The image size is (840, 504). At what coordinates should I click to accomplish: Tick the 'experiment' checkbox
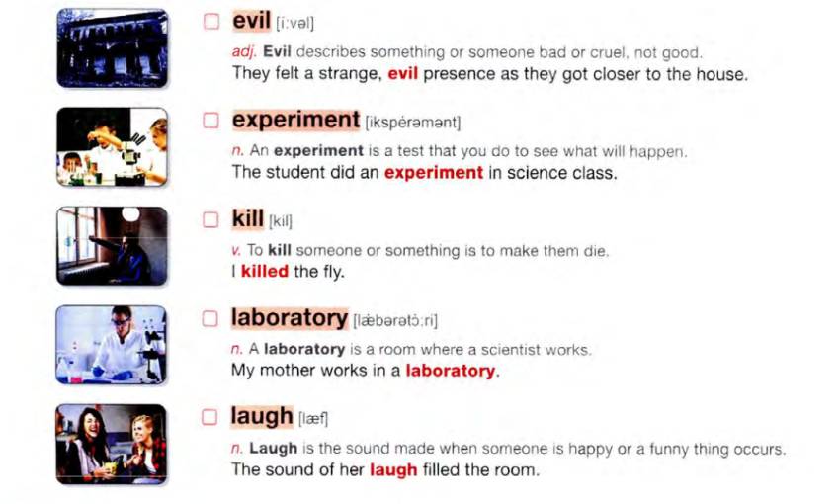210,121
